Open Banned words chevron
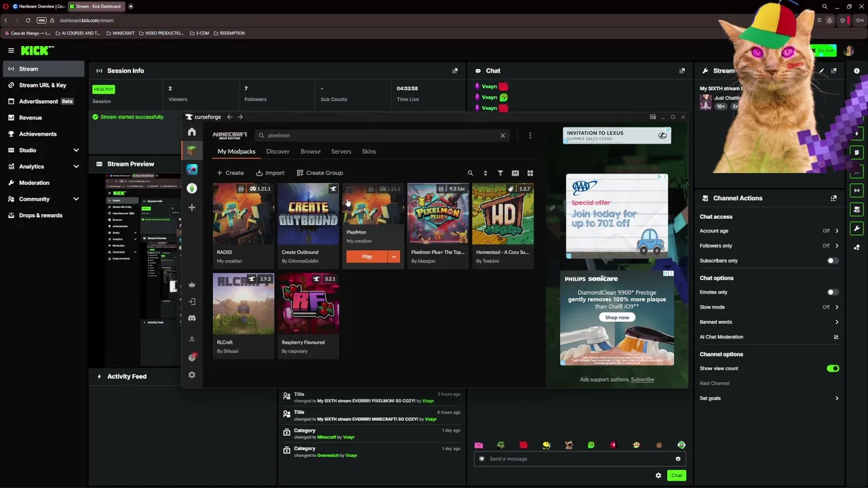The height and width of the screenshot is (488, 868). coord(836,322)
